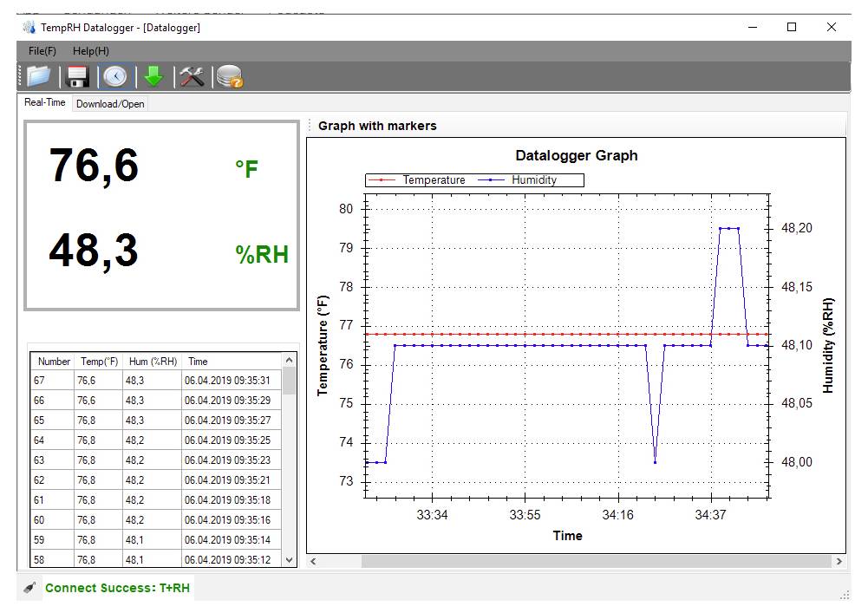868x613 pixels.
Task: Click the Hum (%RH) column header
Action: coord(153,361)
